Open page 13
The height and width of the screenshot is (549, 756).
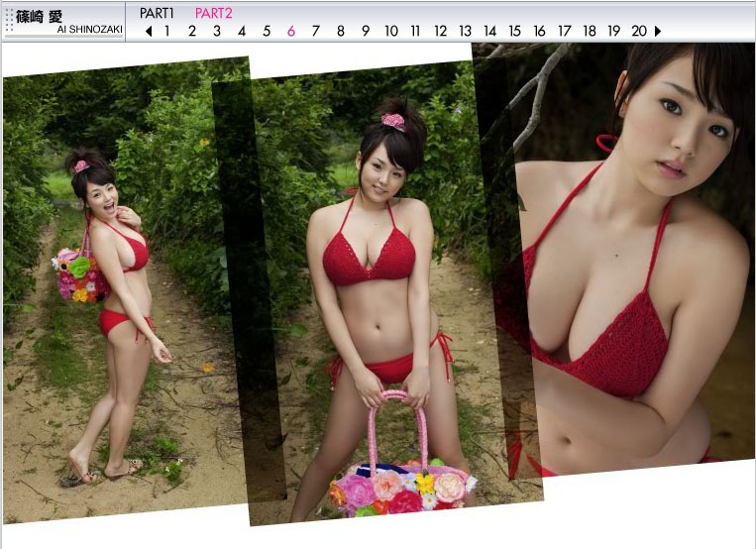pos(465,32)
